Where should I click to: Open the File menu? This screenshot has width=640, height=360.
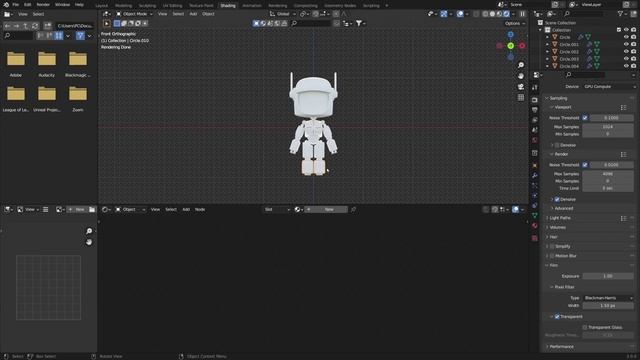[16, 4]
